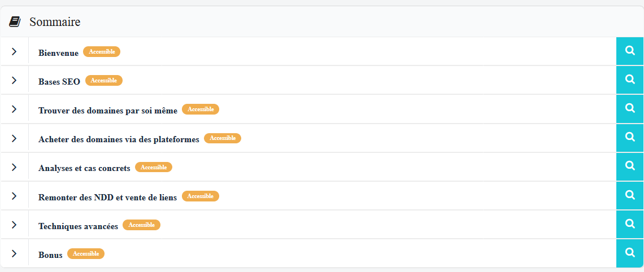The image size is (644, 272).
Task: Open the Techniques avancées chevron
Action: 14,225
